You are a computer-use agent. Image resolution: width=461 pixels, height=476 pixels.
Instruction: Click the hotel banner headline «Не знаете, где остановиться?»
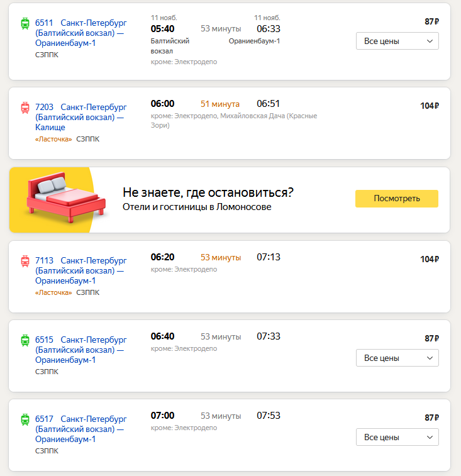(x=208, y=192)
